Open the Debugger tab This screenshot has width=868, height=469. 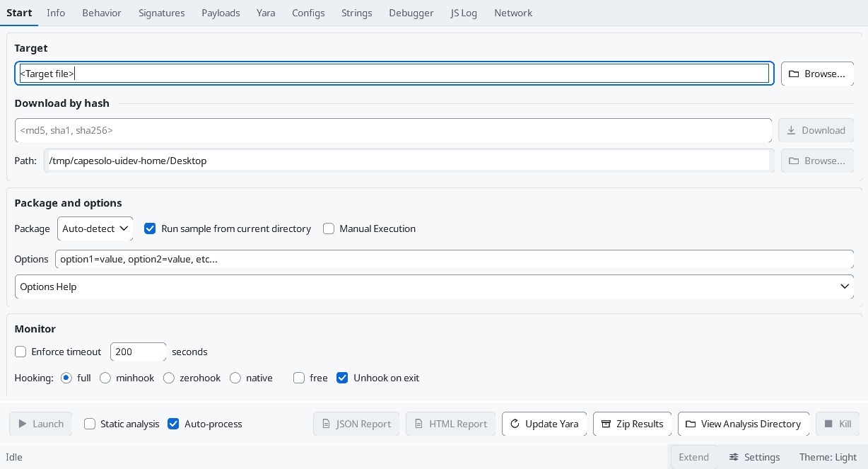(x=411, y=13)
